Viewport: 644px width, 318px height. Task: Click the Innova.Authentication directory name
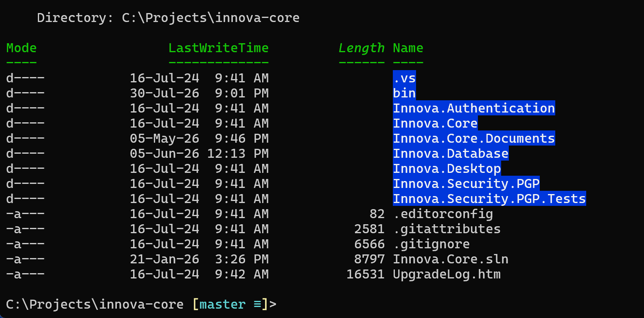pyautogui.click(x=474, y=108)
